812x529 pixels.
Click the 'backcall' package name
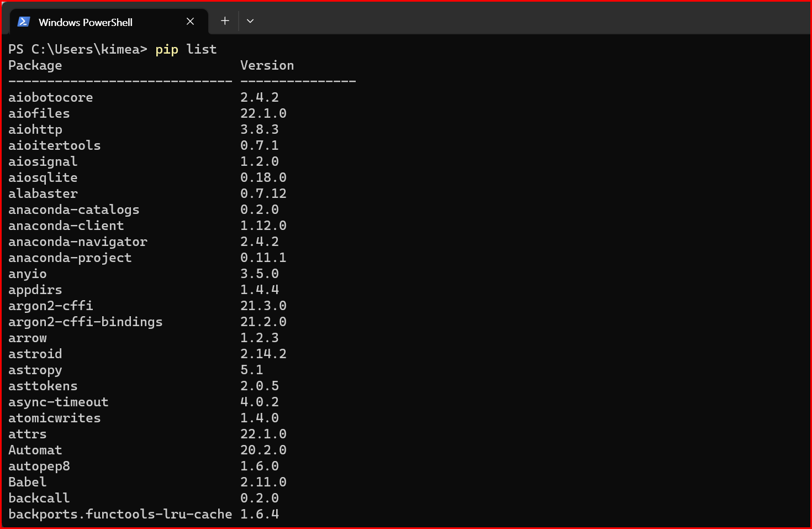pyautogui.click(x=39, y=498)
